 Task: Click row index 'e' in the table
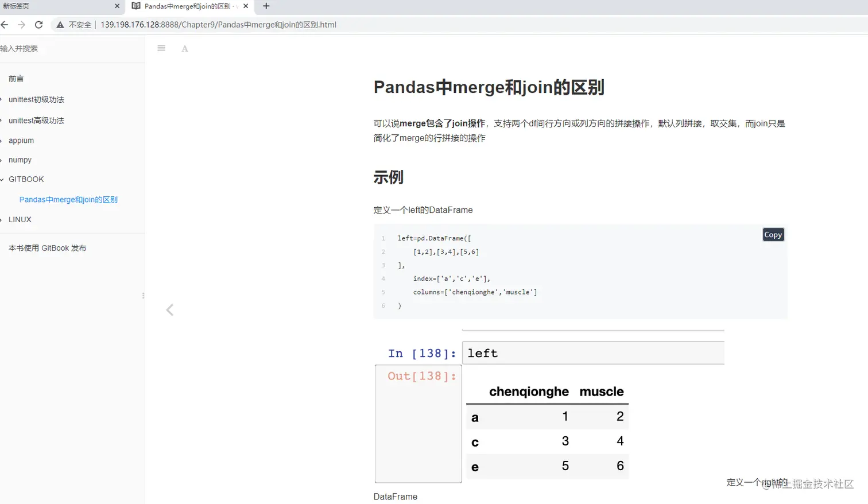[x=475, y=467]
